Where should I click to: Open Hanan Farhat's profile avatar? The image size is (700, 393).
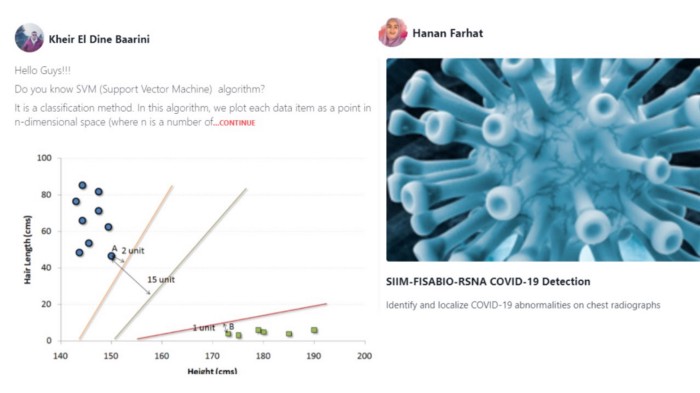click(393, 32)
